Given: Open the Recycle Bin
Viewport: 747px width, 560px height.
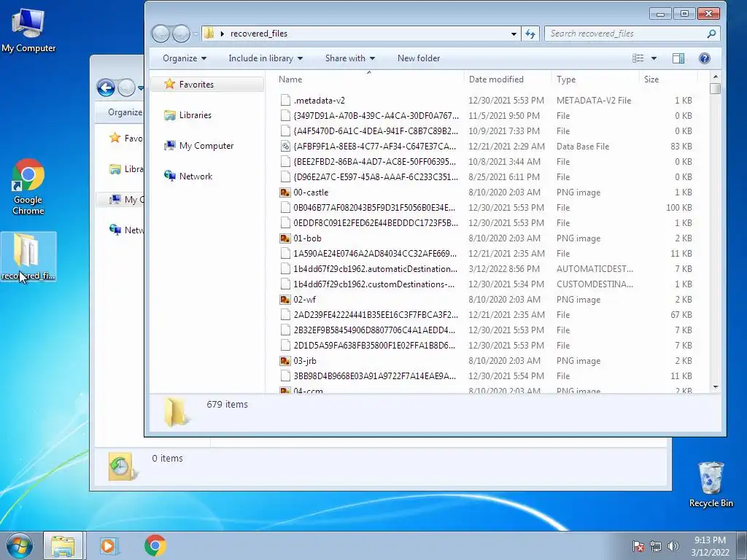Looking at the screenshot, I should click(x=711, y=485).
